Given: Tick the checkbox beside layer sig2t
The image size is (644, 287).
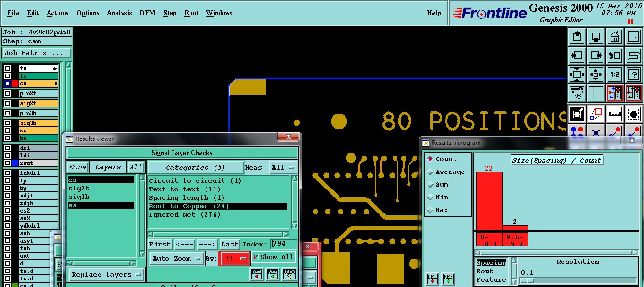Looking at the screenshot, I should click(x=8, y=103).
